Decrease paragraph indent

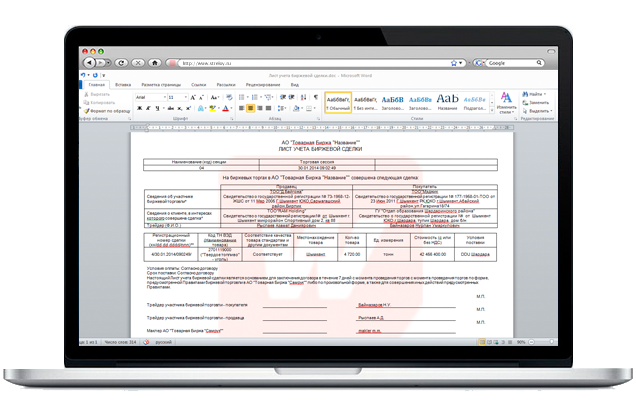tap(283, 97)
